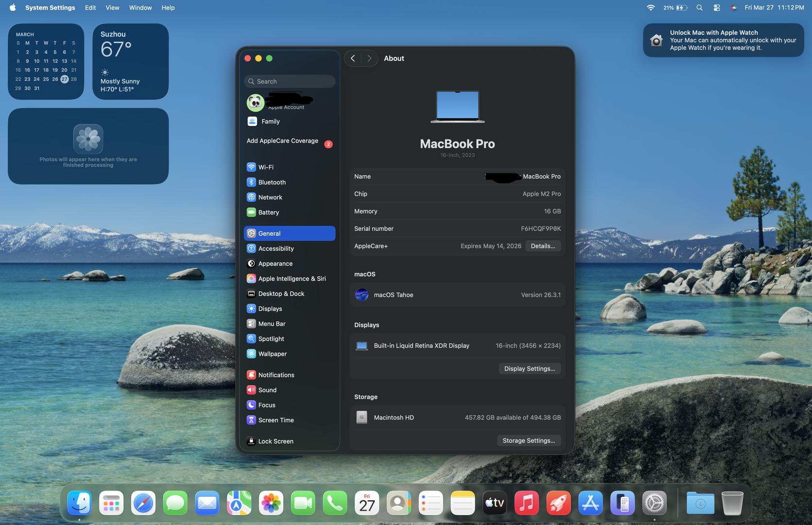Screen dimensions: 812x525
Task: Open the Window menu
Action: (x=140, y=8)
